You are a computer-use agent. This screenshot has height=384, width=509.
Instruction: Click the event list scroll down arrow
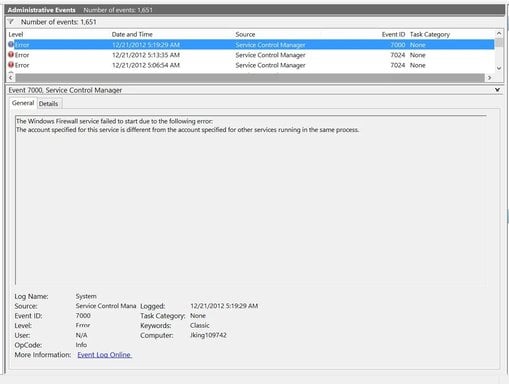pos(499,68)
